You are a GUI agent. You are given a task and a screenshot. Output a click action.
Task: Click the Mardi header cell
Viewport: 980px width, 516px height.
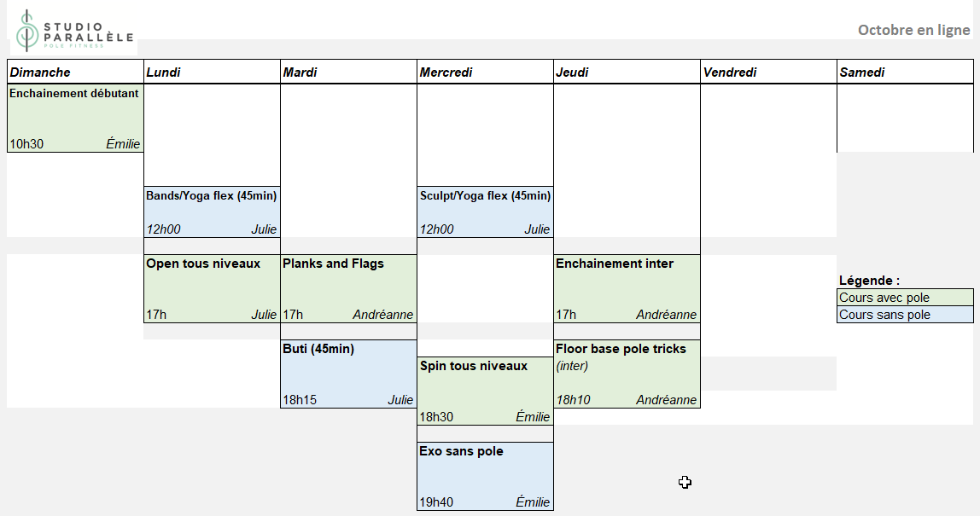(348, 72)
